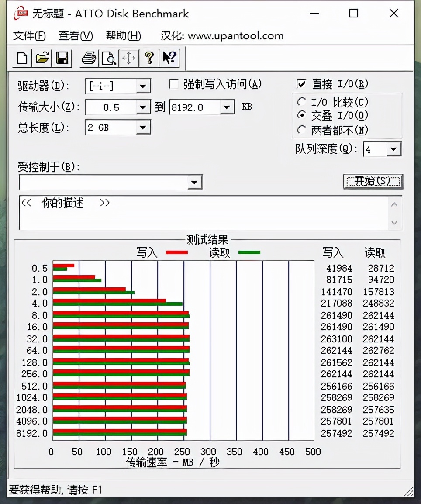Select the pan/resize arrows toolbar icon
The width and height of the screenshot is (421, 504).
click(129, 58)
